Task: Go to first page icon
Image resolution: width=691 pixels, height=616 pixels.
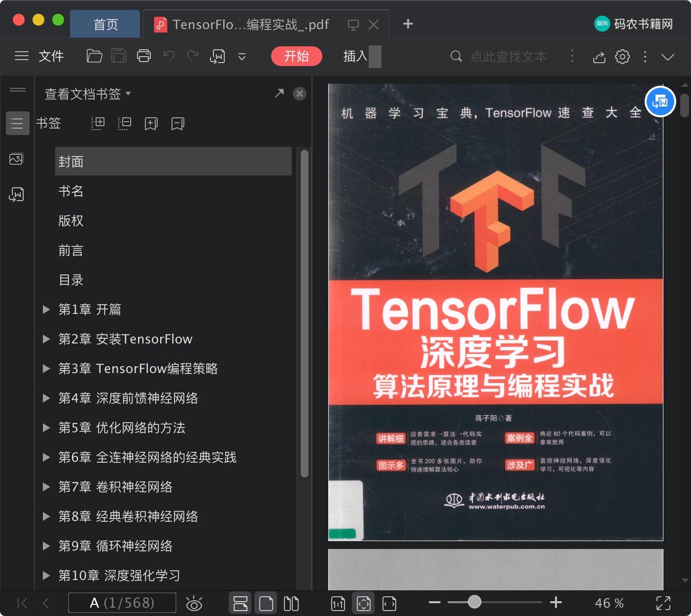Action: [x=22, y=603]
